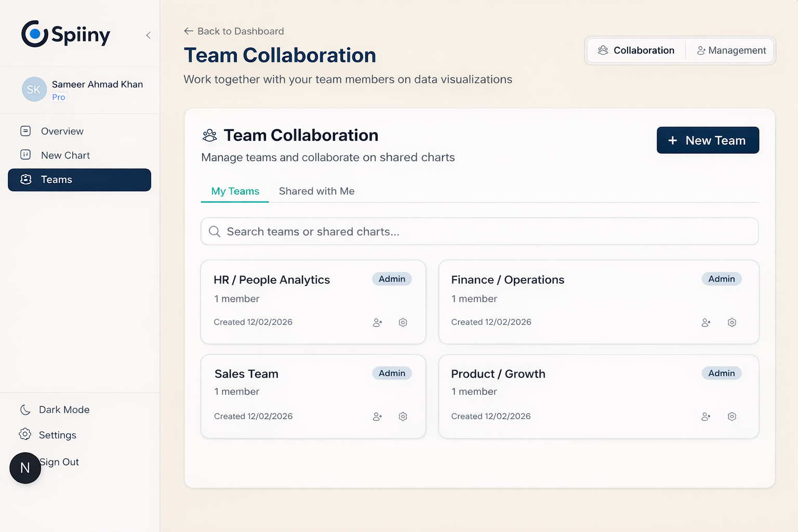Toggle Dark Mode in the sidebar

[54, 409]
